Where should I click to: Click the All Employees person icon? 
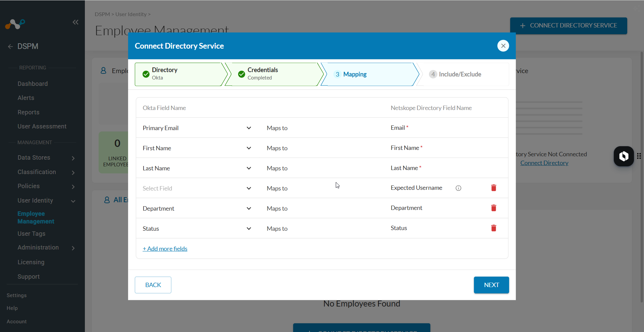(107, 200)
